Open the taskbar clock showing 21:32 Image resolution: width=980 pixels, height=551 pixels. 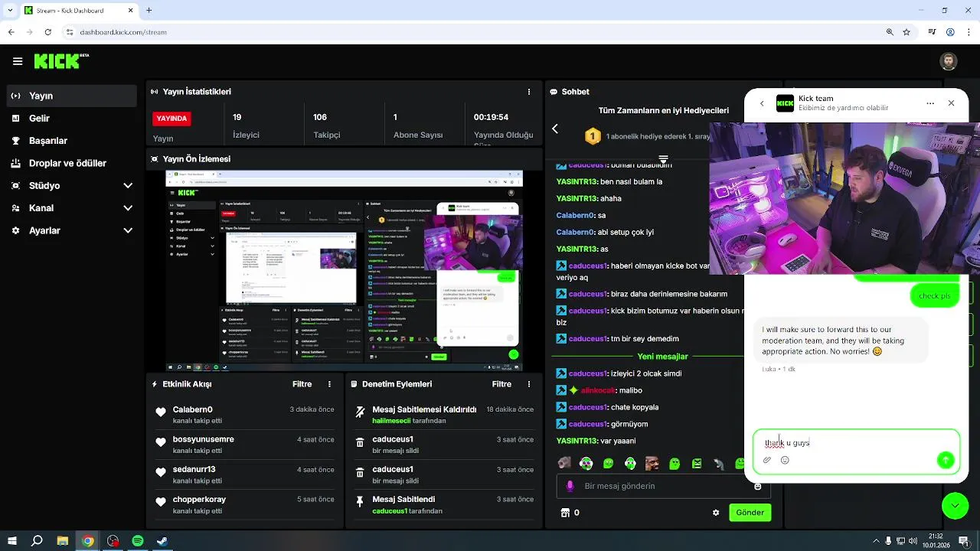click(x=936, y=541)
